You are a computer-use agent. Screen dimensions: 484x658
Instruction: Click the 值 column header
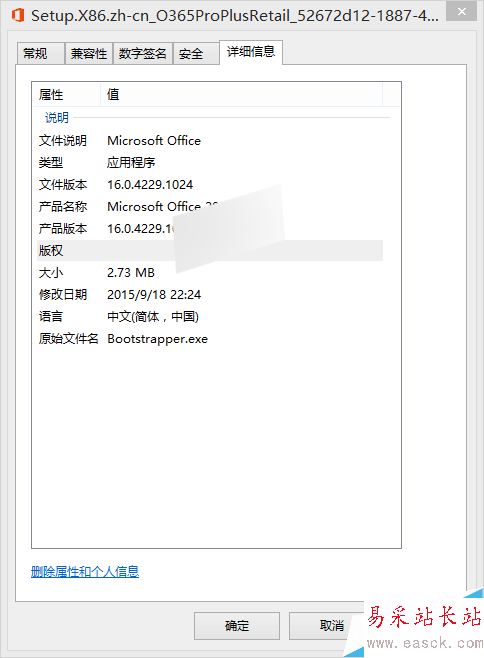pyautogui.click(x=241, y=94)
